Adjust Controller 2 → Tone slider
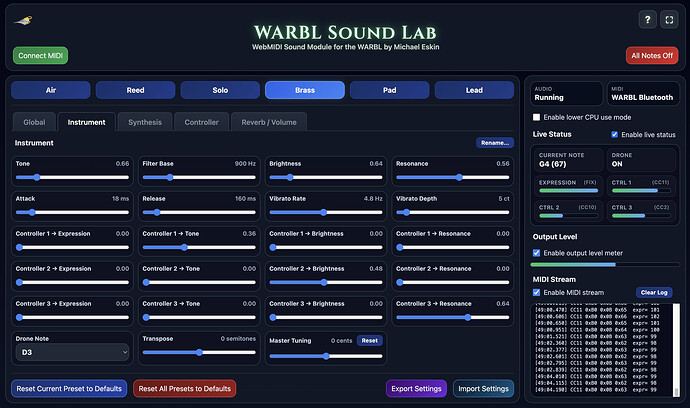 point(199,282)
